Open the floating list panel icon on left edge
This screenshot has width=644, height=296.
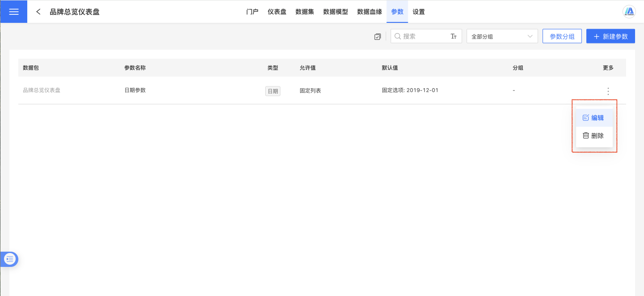click(10, 259)
